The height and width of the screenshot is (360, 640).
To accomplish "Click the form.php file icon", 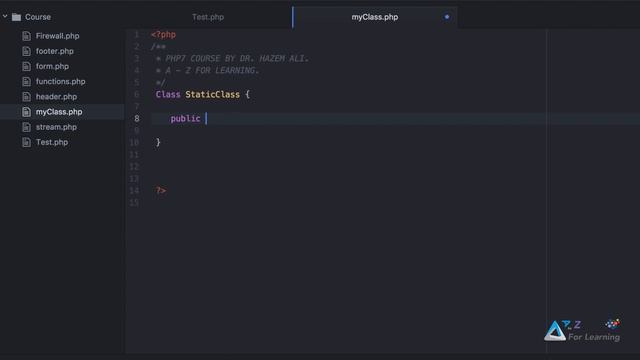I will click(x=27, y=66).
